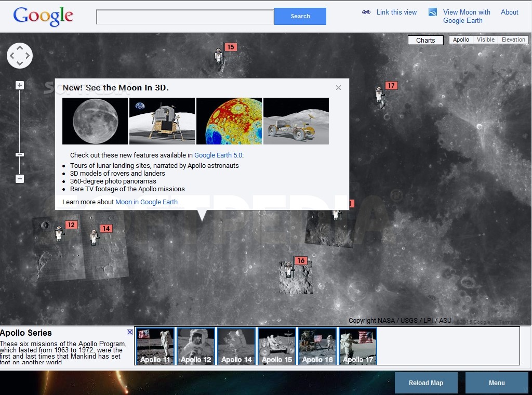Click 'Copyright NASA / USGS / LPI / ASU' text
Screen dimensions: 532x395
[400, 320]
